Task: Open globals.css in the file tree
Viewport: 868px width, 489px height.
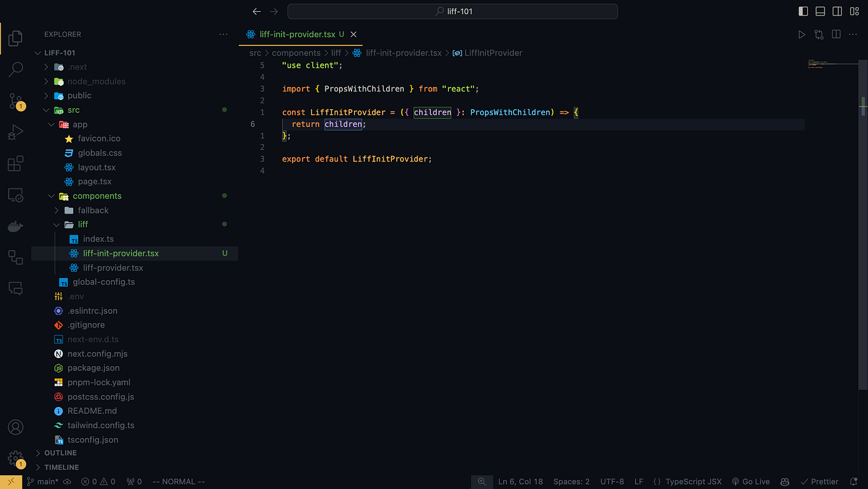Action: coord(135,153)
